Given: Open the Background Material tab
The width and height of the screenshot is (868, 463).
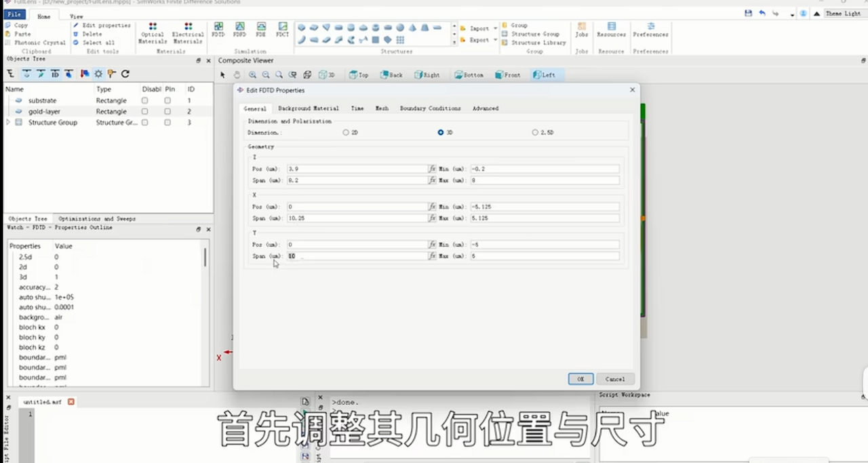Looking at the screenshot, I should [309, 108].
